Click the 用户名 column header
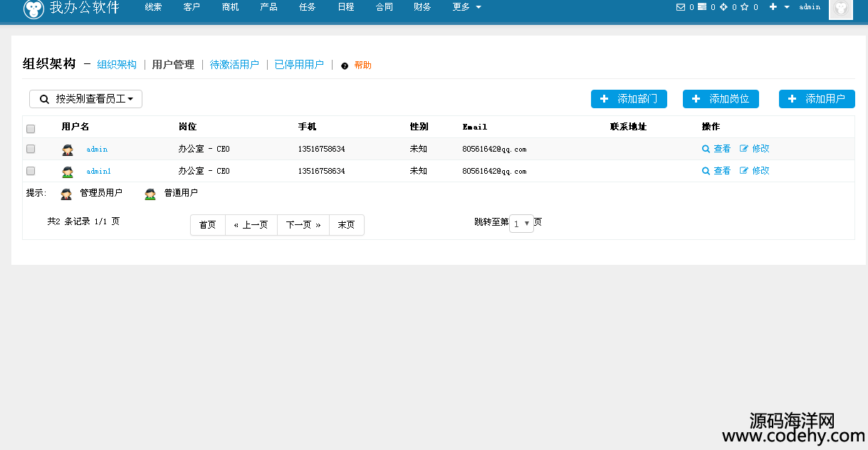 coord(75,127)
